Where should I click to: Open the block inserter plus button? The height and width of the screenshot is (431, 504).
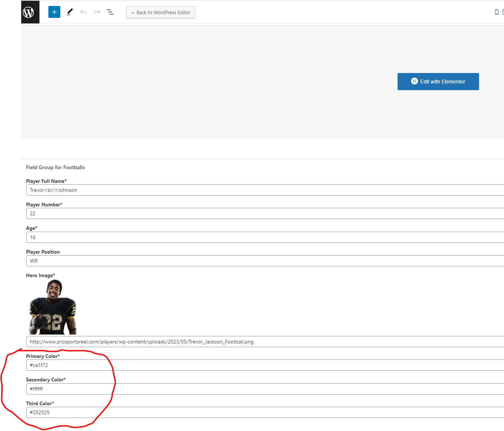[x=54, y=12]
